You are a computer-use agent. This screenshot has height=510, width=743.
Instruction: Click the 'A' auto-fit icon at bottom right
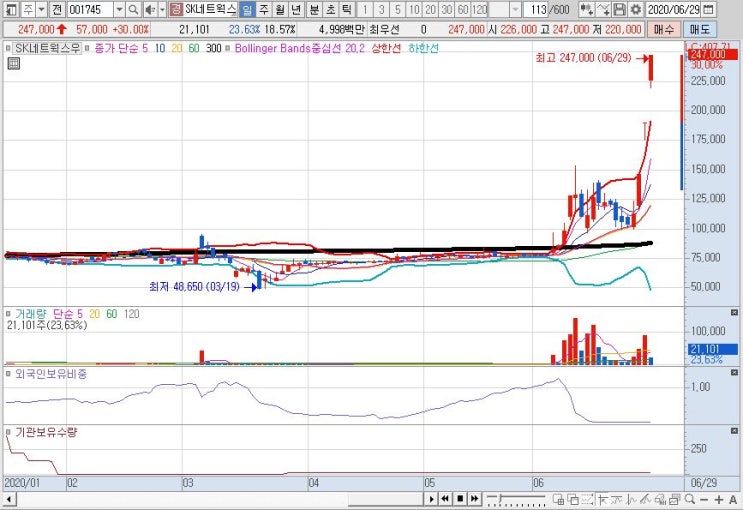[733, 500]
